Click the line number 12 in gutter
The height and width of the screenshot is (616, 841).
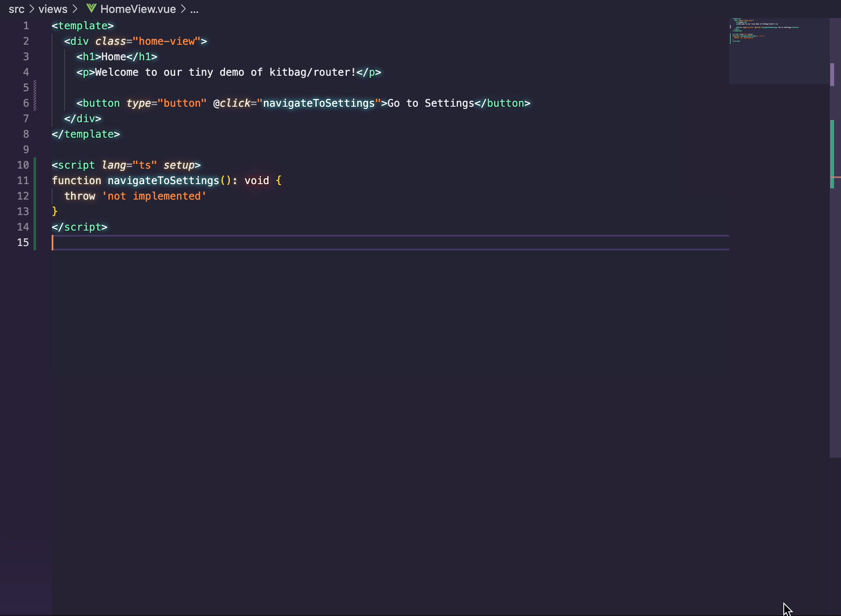pos(24,197)
